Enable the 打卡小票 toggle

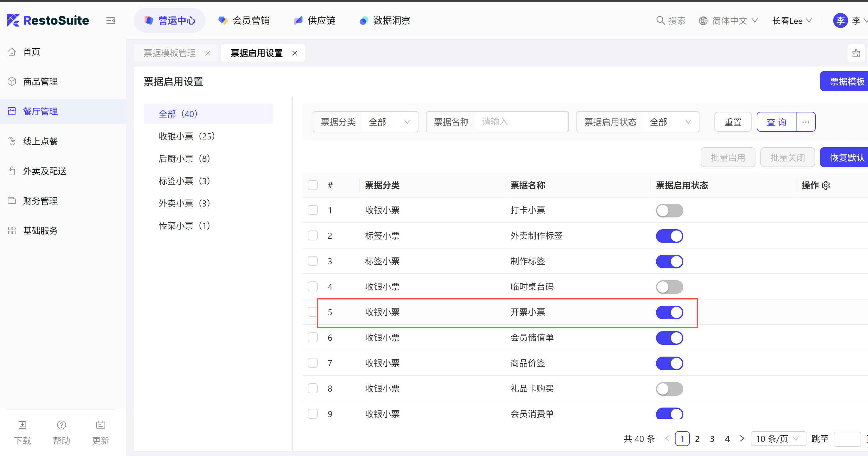pos(669,211)
